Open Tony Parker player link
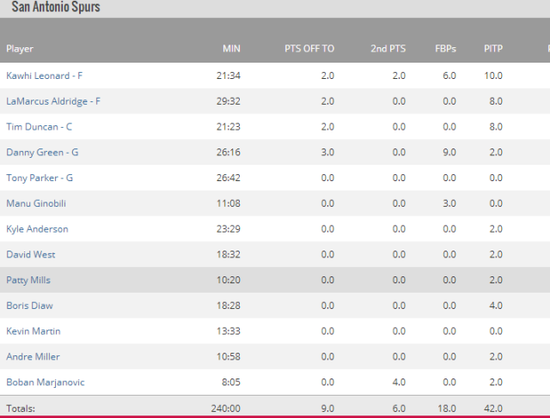Image resolution: width=550 pixels, height=418 pixels. coord(40,178)
